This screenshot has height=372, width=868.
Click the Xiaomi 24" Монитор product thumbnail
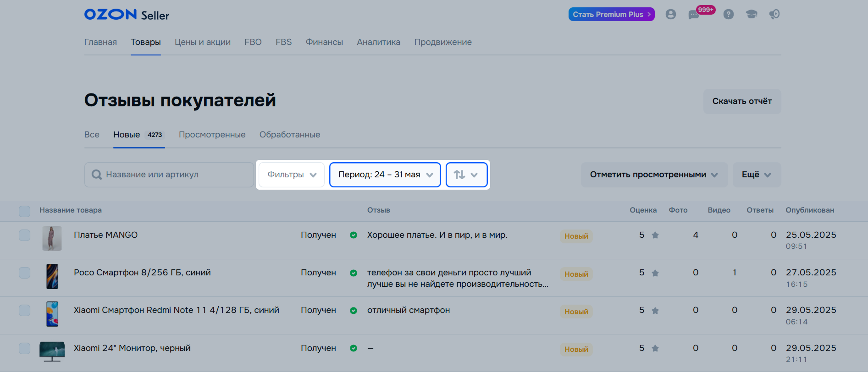(52, 351)
